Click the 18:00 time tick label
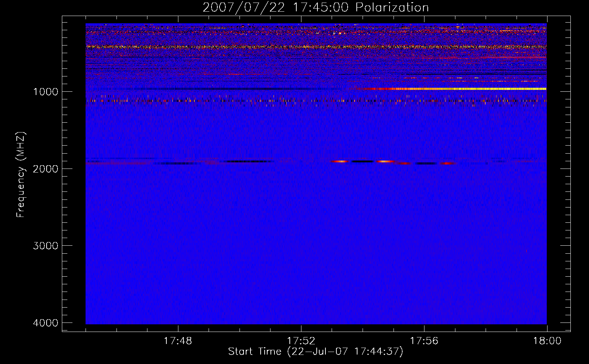The height and width of the screenshot is (364, 589). [547, 341]
